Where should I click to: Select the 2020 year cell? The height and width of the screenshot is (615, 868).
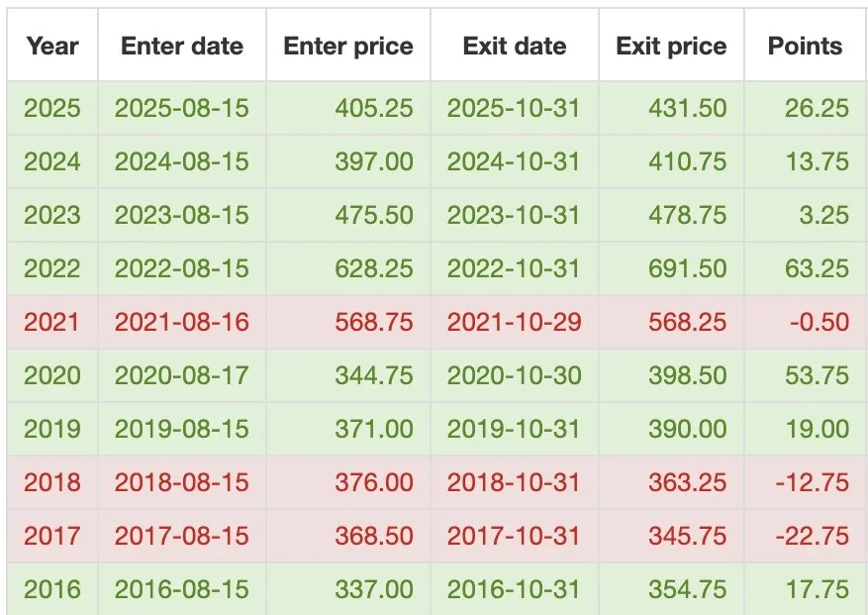(x=52, y=375)
